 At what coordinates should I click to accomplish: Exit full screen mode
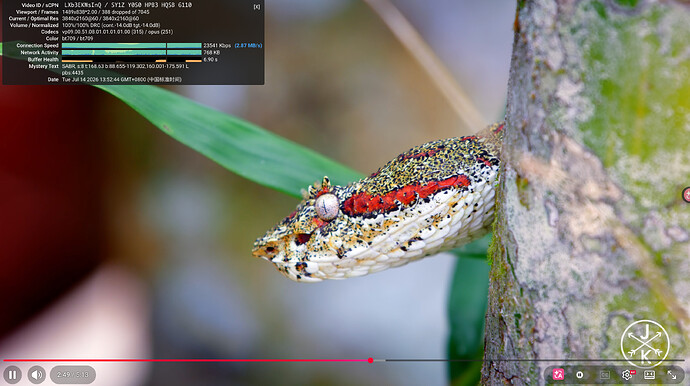pos(672,375)
